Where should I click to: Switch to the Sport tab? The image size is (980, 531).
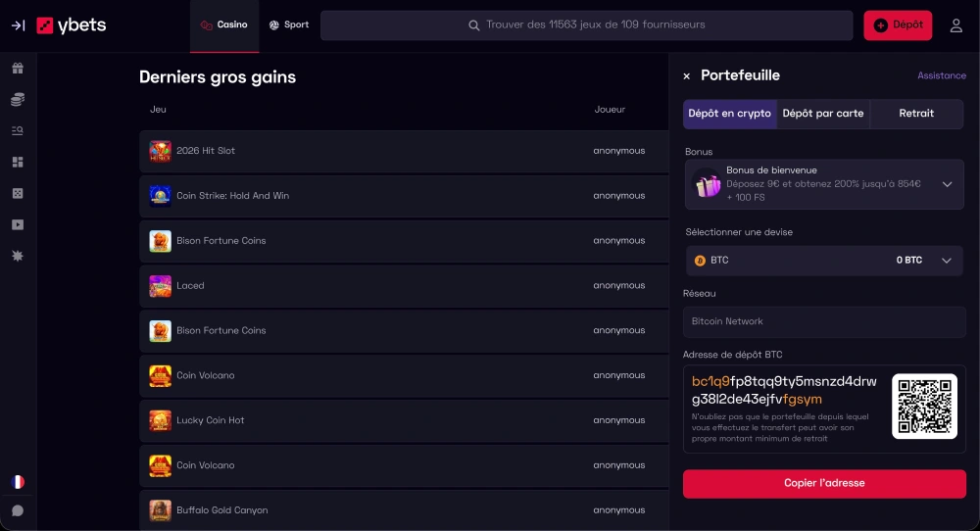click(x=289, y=25)
